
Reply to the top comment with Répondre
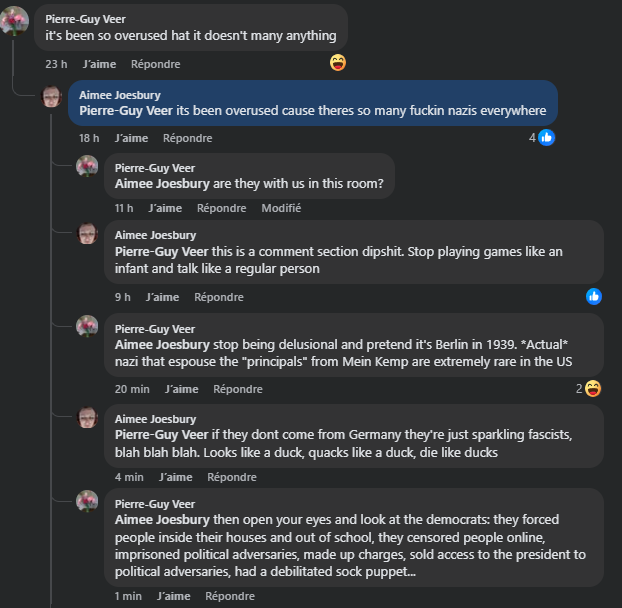click(155, 64)
